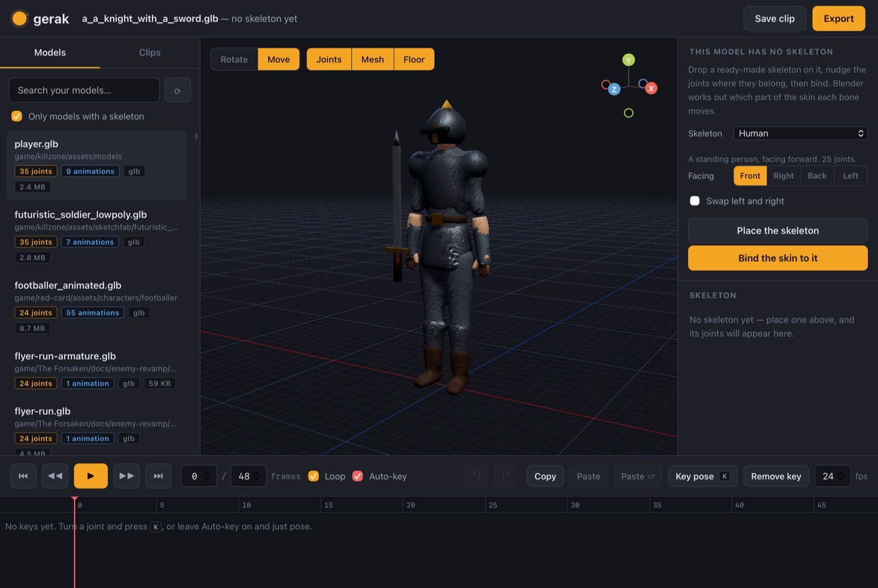Screen dimensions: 878x588
Task: Click the hollow green negative-Y gizmo circle
Action: click(x=628, y=113)
